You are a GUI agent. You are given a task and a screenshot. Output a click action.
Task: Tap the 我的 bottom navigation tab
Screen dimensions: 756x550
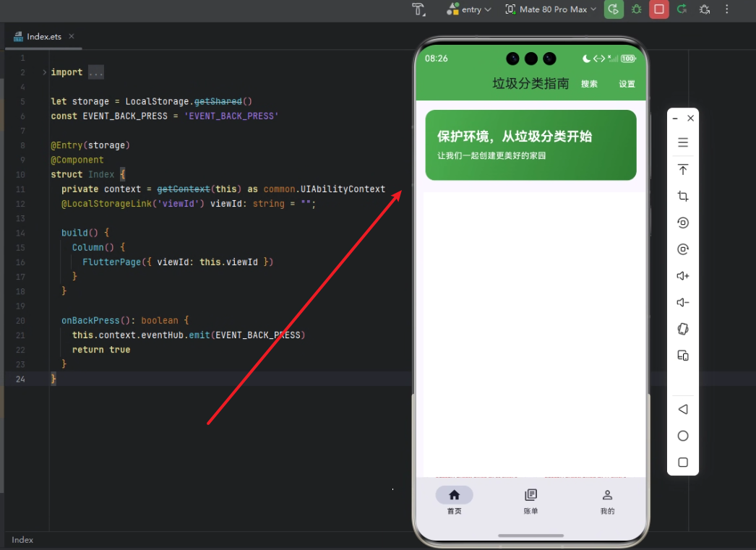click(607, 501)
